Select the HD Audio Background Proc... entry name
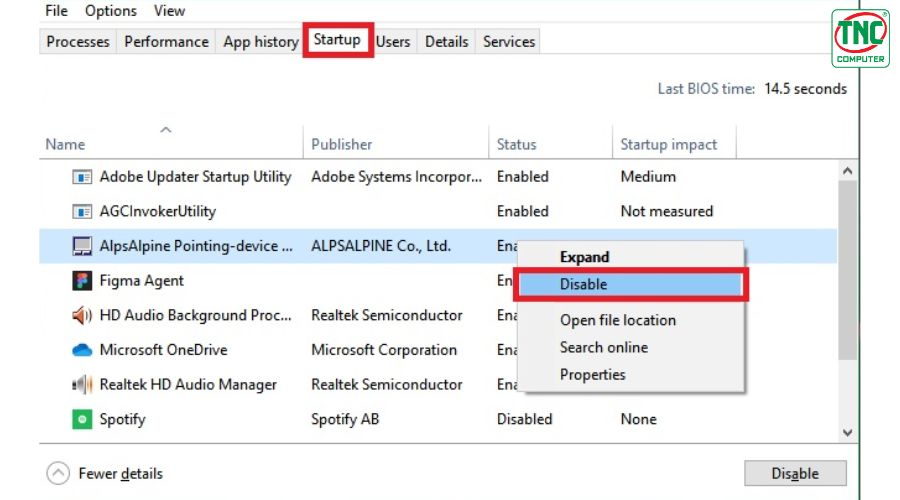The height and width of the screenshot is (500, 900). [195, 315]
